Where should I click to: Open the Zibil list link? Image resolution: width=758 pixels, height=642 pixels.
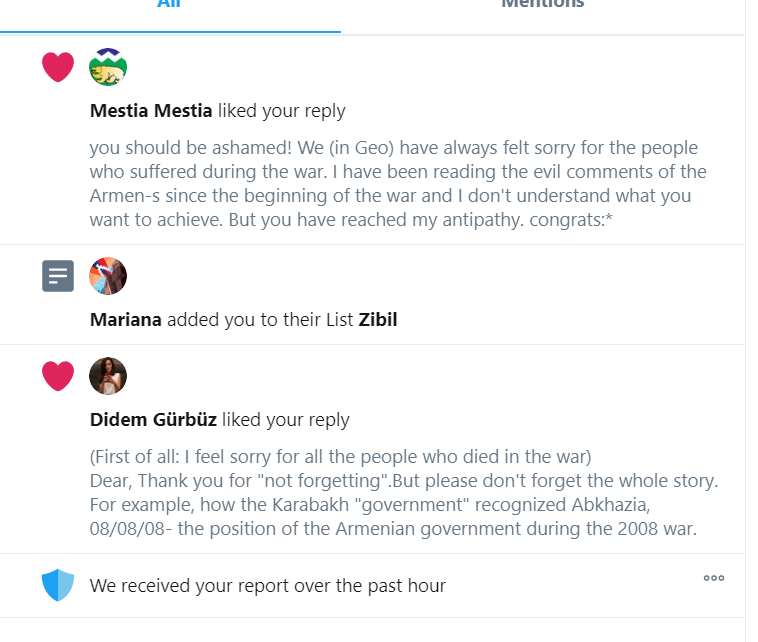(378, 320)
